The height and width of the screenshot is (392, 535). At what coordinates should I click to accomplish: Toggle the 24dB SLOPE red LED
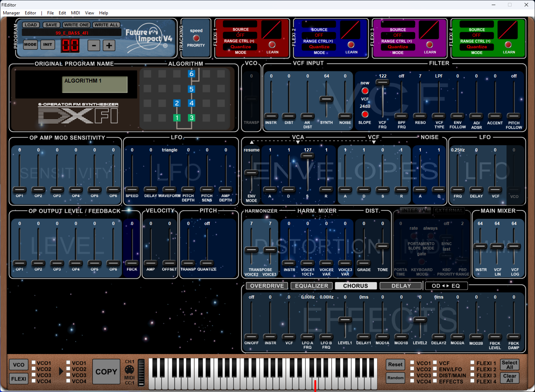pos(365,114)
